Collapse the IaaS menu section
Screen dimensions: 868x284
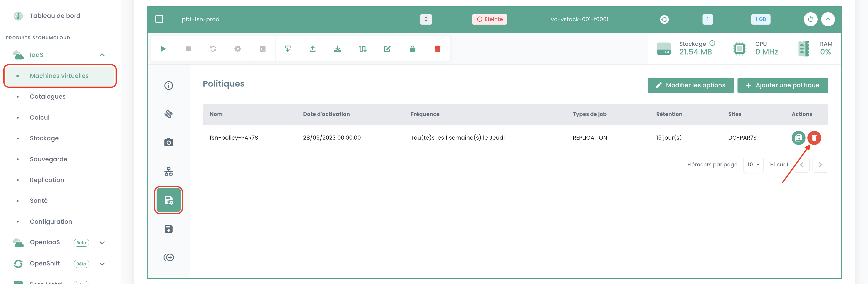(102, 55)
